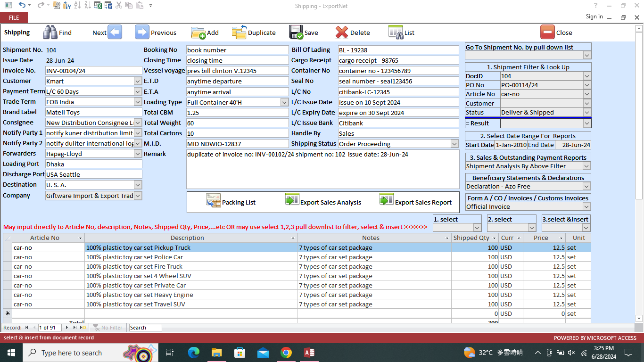Viewport: 644px width, 362px height.
Task: Jump to last record in navigator
Action: point(75,328)
